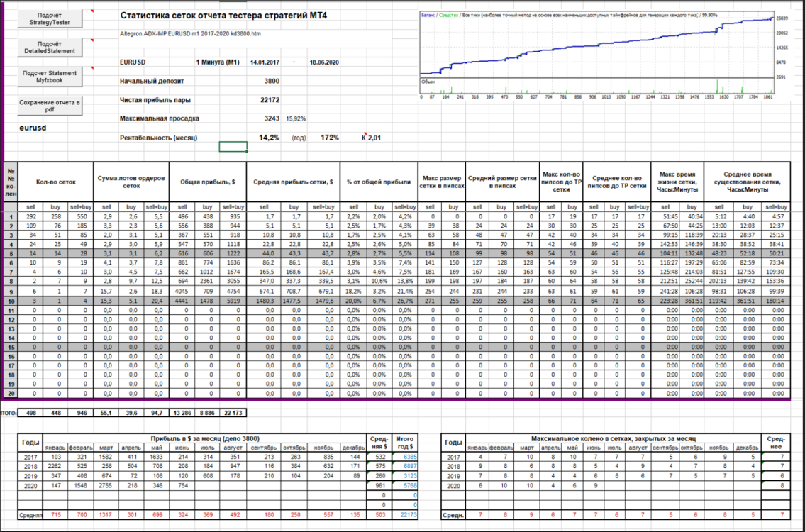Click the Подсчёт StrategyTester button
Screen dimensions: 805x532
coord(49,19)
